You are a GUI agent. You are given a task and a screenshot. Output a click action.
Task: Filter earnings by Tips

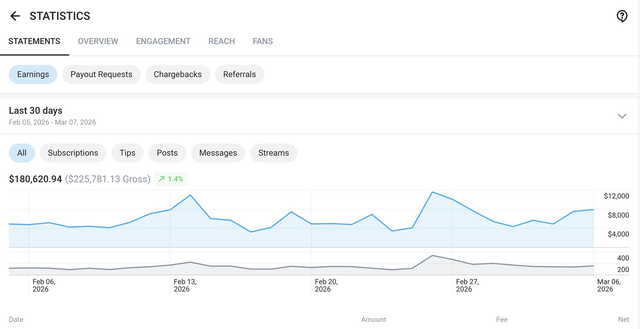(127, 153)
